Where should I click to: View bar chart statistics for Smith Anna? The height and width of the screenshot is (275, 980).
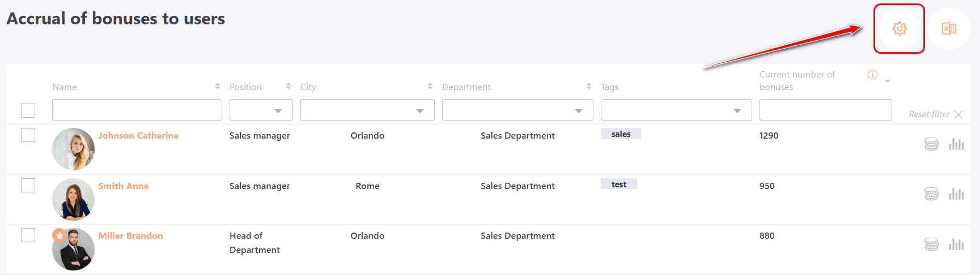pyautogui.click(x=956, y=194)
